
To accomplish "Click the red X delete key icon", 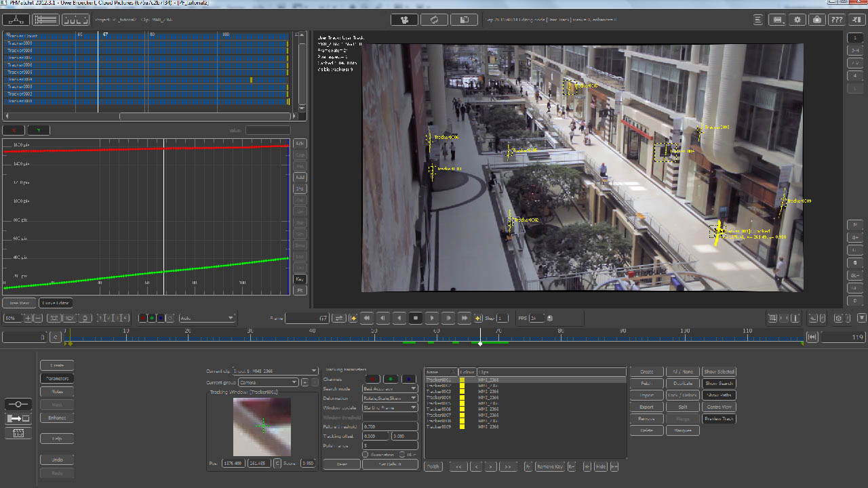I will click(14, 130).
